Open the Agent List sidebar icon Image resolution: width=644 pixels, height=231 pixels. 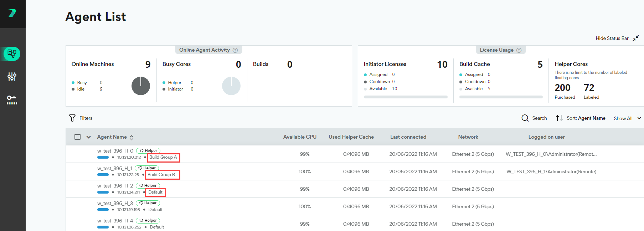12,54
